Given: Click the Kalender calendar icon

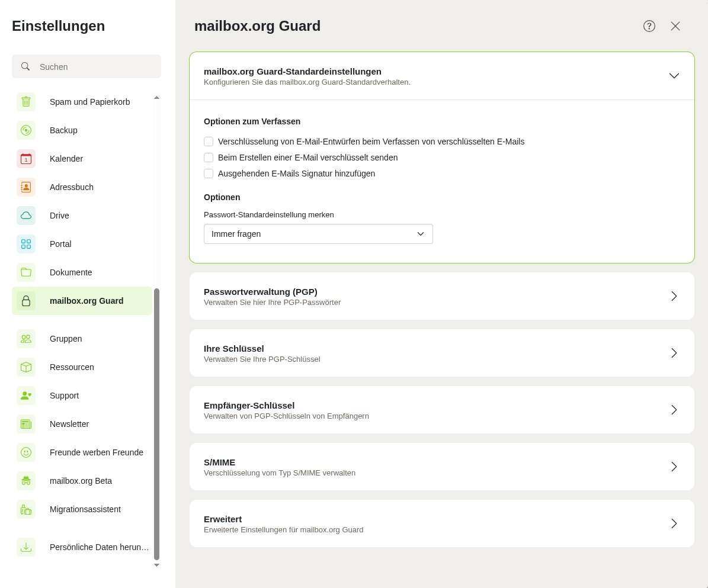Looking at the screenshot, I should (x=26, y=159).
